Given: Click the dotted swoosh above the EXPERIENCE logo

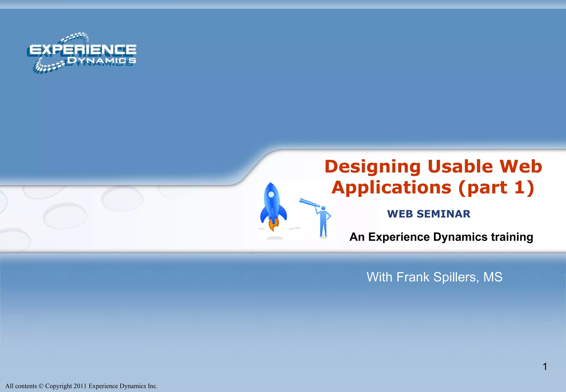Looking at the screenshot, I should (x=75, y=37).
